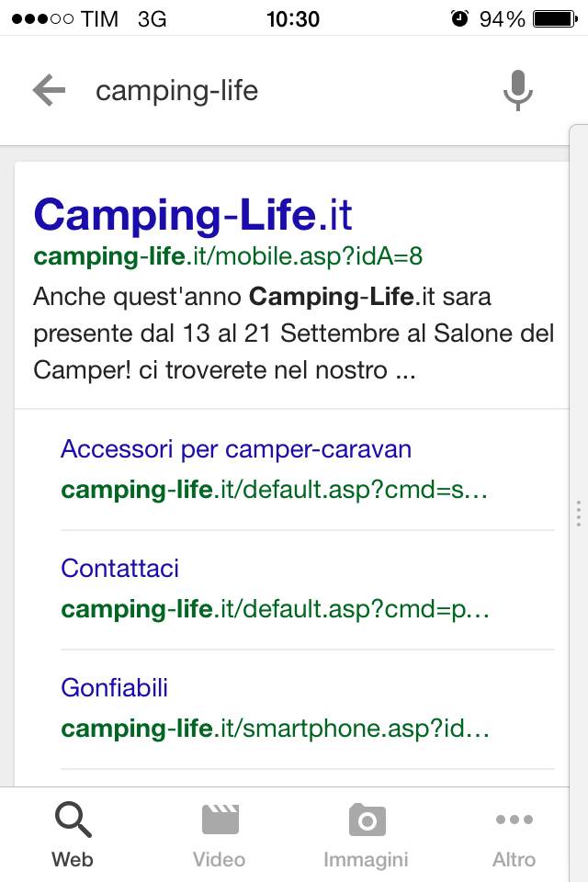
Task: Click the camping-life.it/mobile.asp green URL
Action: point(228,256)
